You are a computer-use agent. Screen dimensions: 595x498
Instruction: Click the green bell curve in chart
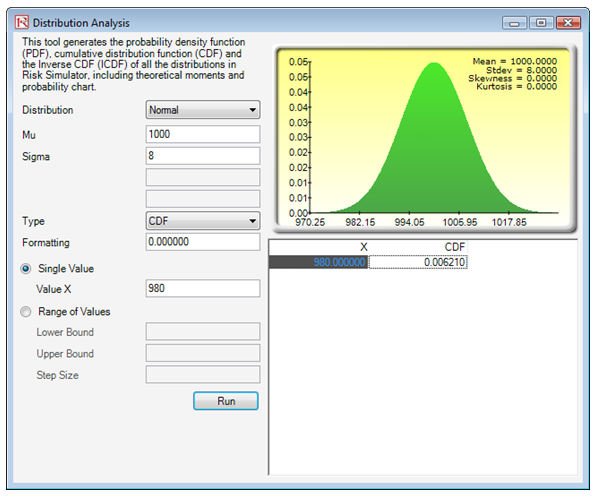click(434, 152)
